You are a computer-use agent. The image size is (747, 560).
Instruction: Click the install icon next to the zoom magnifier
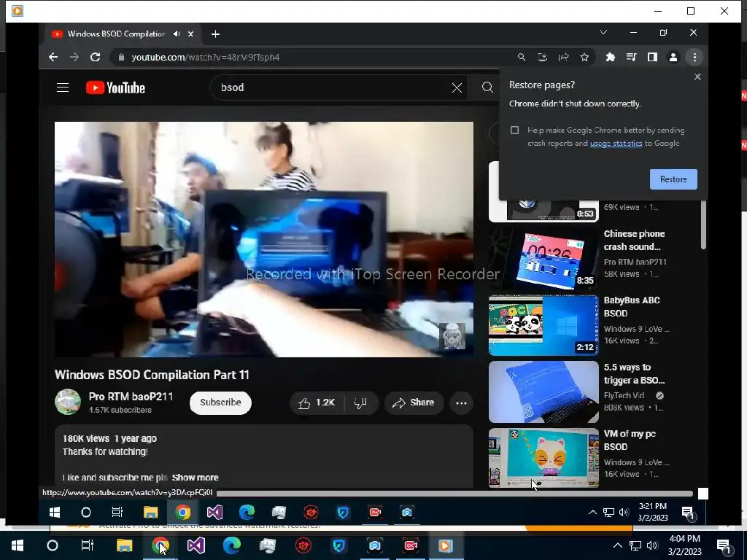click(x=543, y=57)
